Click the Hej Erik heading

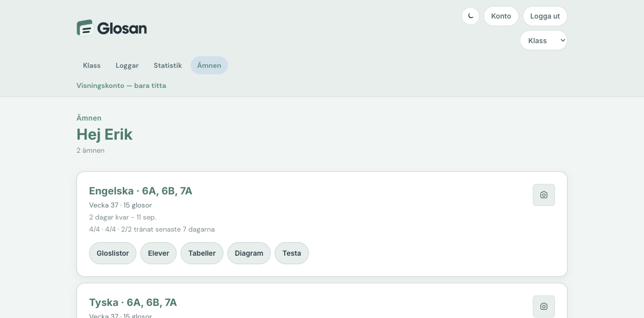[104, 135]
